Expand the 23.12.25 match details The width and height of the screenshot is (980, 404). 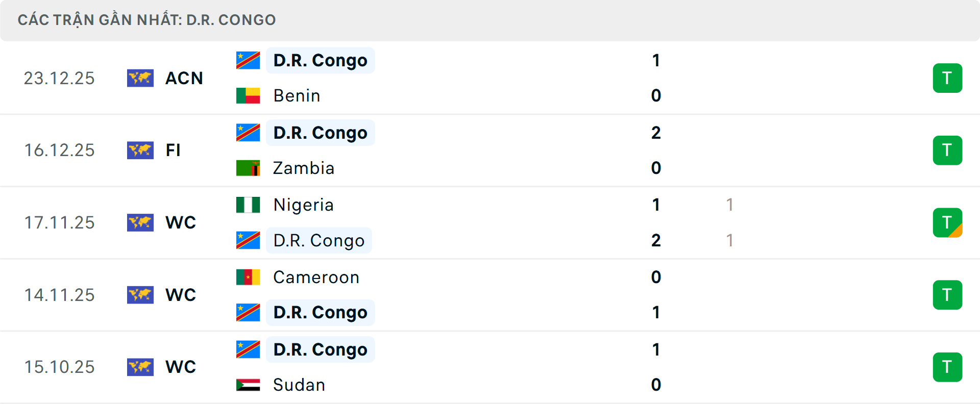(490, 78)
